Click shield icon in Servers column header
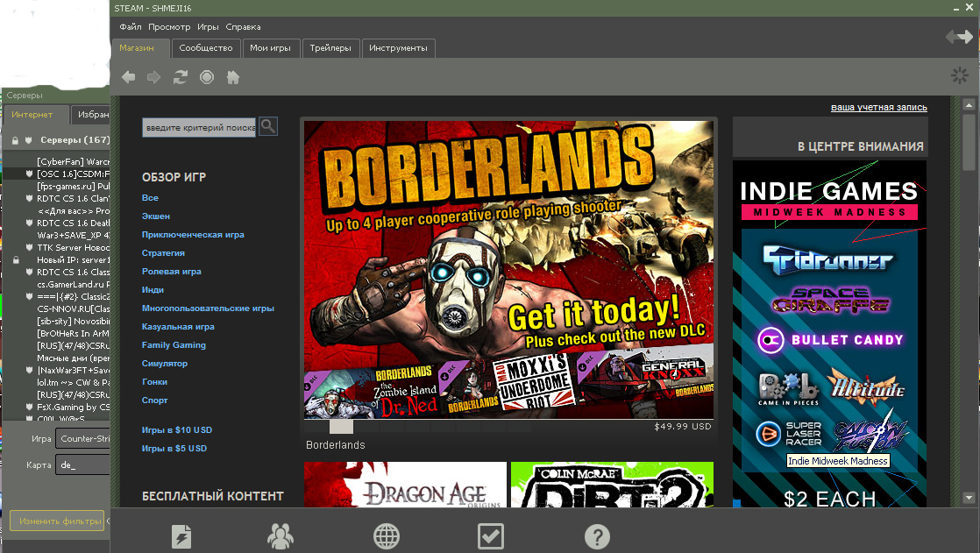The width and height of the screenshot is (980, 553). pos(28,140)
